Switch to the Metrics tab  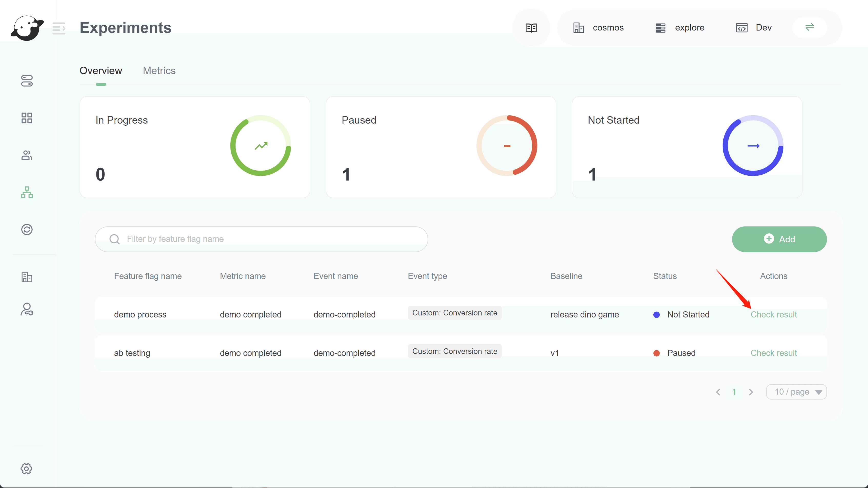tap(159, 71)
